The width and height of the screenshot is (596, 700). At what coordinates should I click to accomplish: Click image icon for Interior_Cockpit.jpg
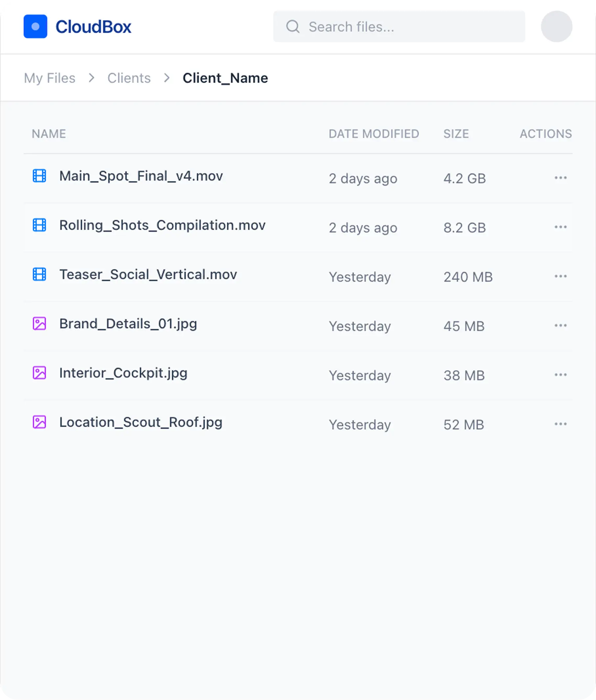[x=39, y=373]
